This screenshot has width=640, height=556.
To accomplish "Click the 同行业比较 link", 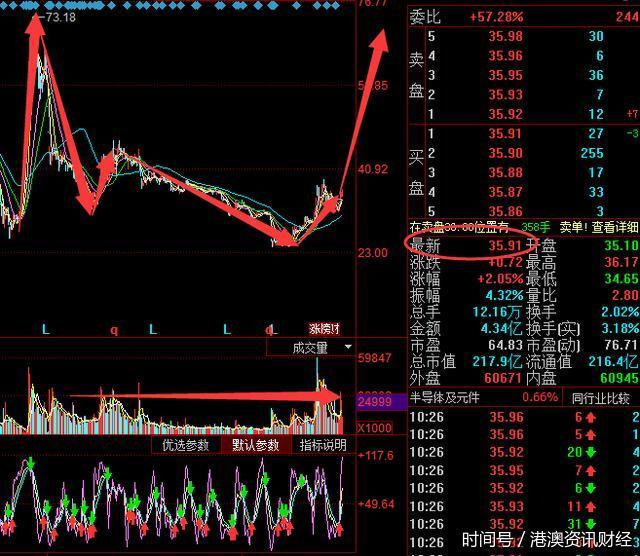I will (600, 398).
